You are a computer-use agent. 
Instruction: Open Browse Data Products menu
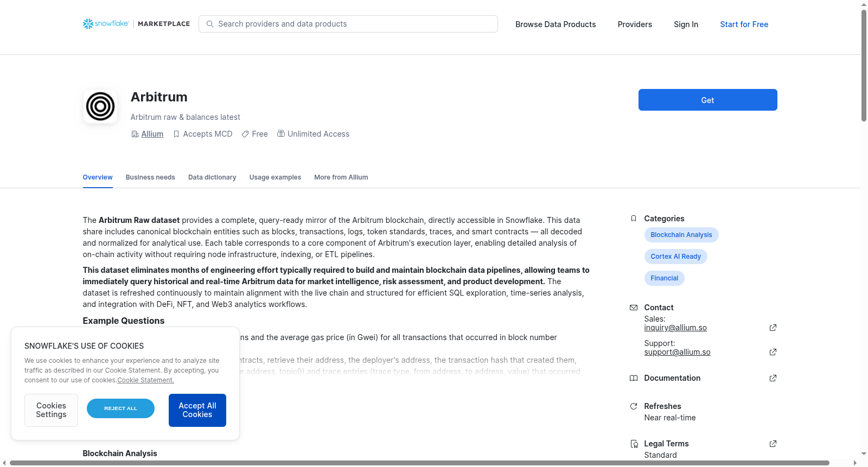(556, 24)
